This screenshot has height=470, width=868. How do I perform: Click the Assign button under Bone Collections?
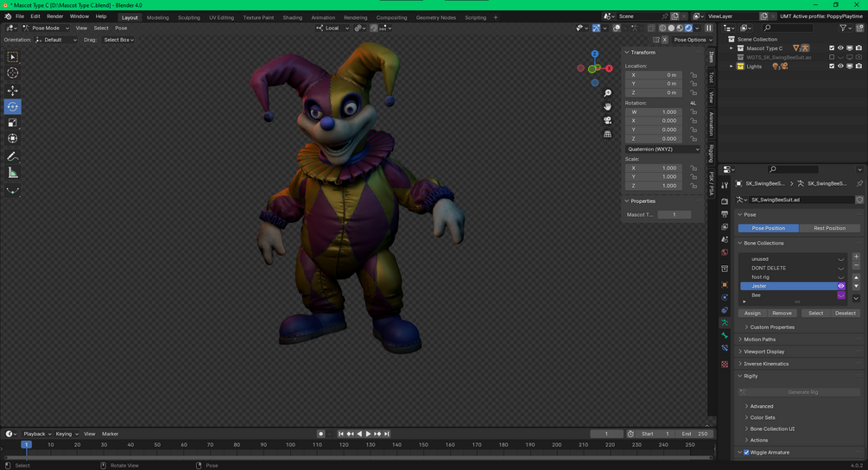(752, 313)
